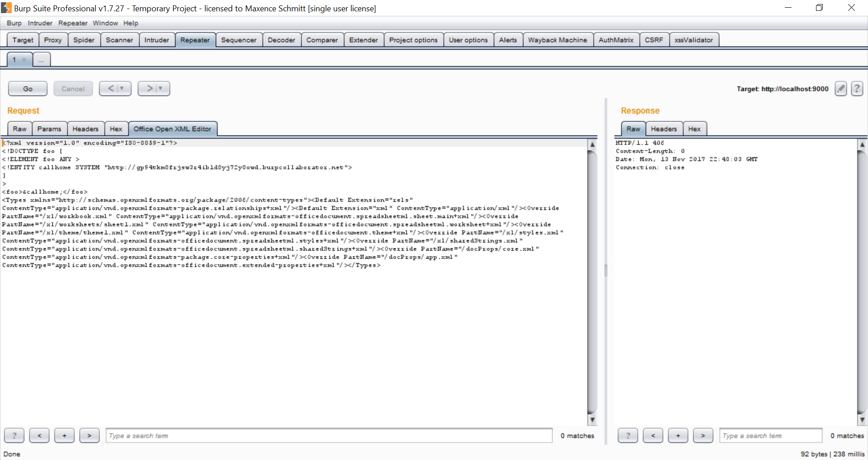Select Repeater tab number 1
This screenshot has height=460, width=868.
pos(14,60)
